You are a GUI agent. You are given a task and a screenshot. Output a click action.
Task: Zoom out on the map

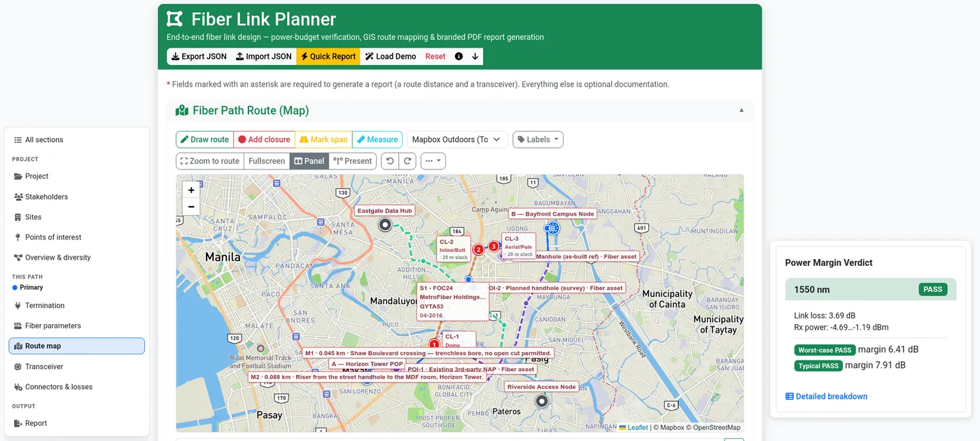point(191,206)
